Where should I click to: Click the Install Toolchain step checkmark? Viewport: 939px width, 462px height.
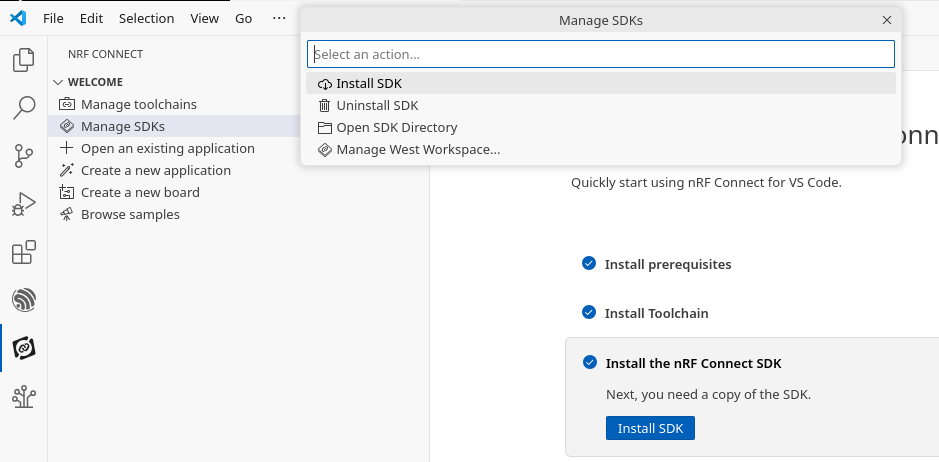pyautogui.click(x=589, y=313)
